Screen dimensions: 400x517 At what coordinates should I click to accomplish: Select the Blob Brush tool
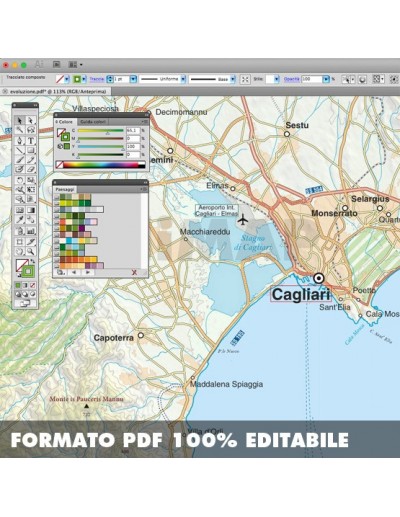(x=20, y=169)
